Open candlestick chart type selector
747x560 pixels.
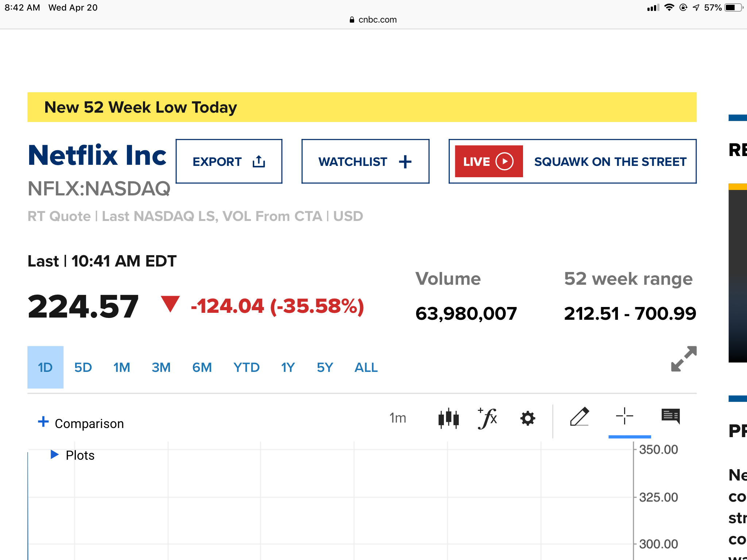(448, 418)
